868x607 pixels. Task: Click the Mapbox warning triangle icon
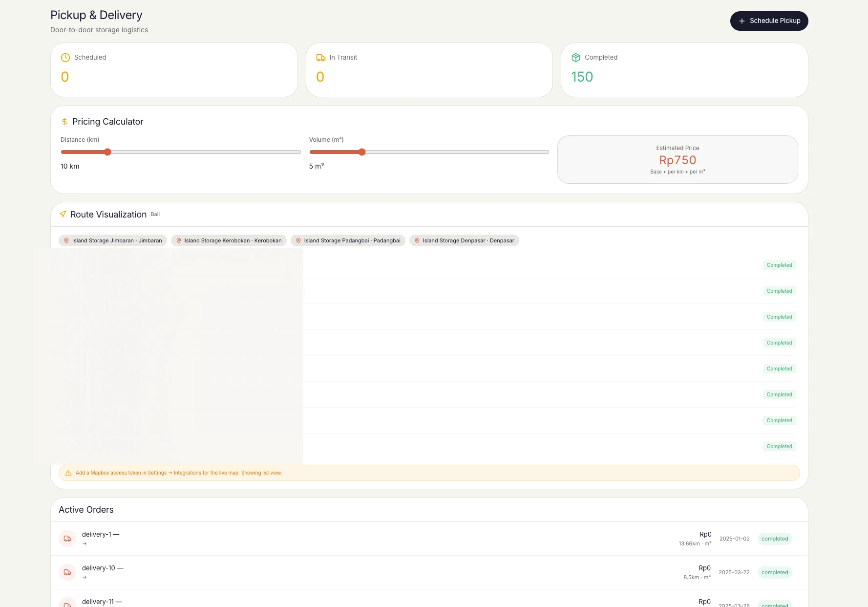click(x=68, y=473)
